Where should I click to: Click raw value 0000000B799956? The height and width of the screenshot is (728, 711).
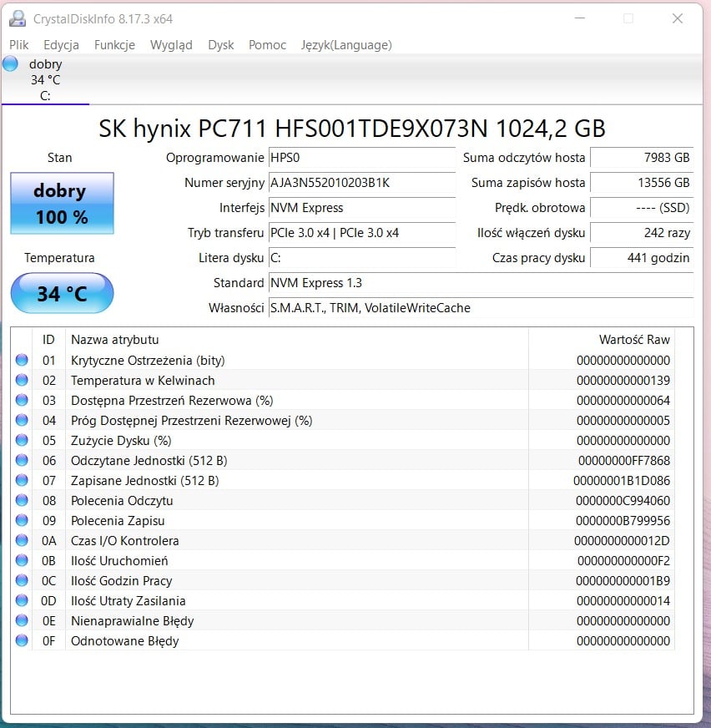click(x=623, y=520)
